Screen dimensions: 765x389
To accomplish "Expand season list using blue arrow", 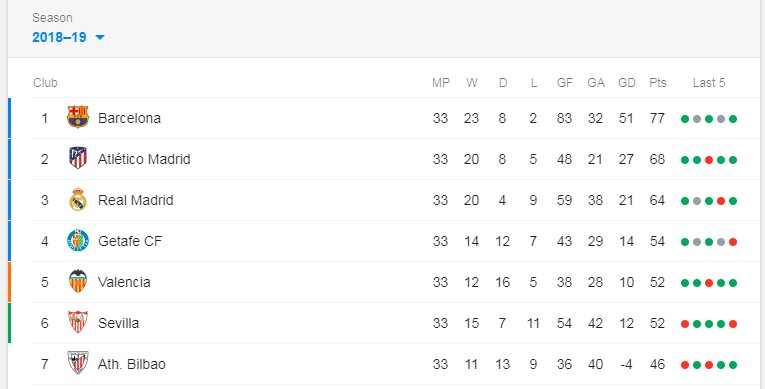I will [x=100, y=38].
